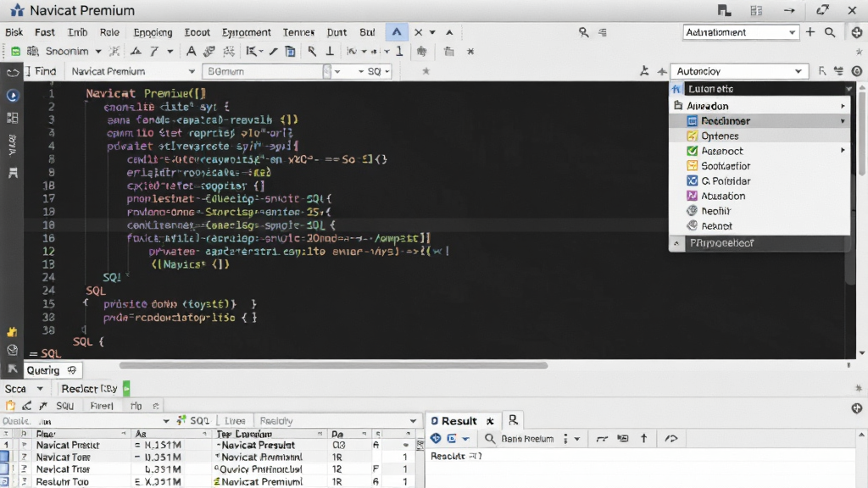Click the up arrow icon in Result toolbar
Viewport: 868px width, 488px height.
pos(644,438)
